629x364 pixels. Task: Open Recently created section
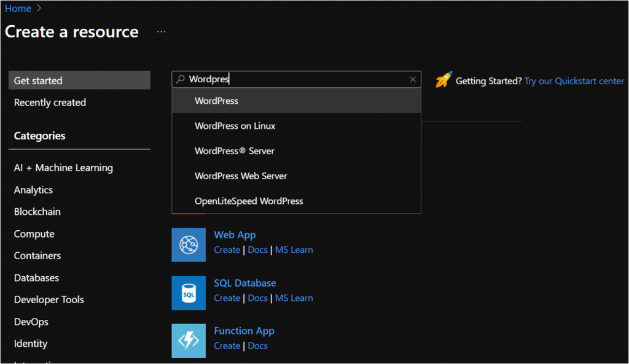pyautogui.click(x=50, y=103)
